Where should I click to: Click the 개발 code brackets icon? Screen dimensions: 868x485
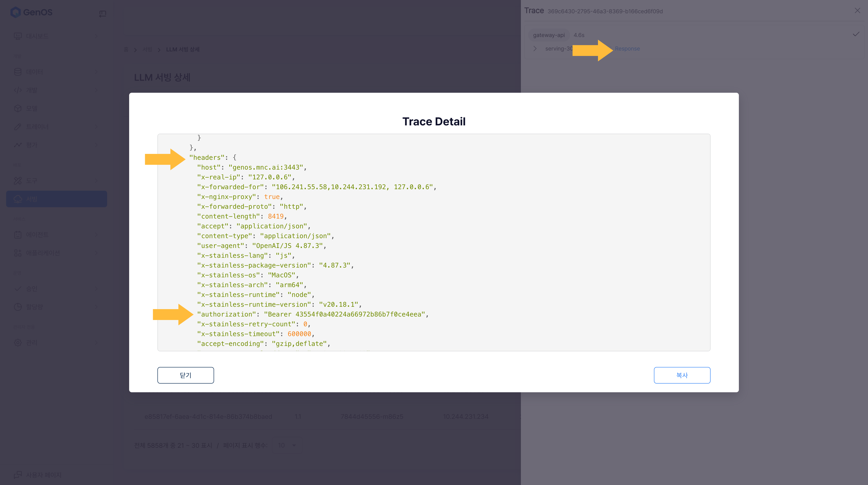17,90
